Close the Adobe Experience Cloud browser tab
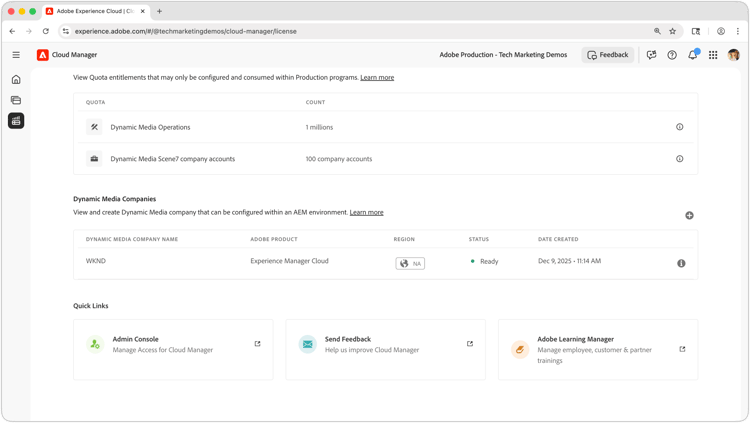Screen dimensions: 750x423 click(x=143, y=11)
